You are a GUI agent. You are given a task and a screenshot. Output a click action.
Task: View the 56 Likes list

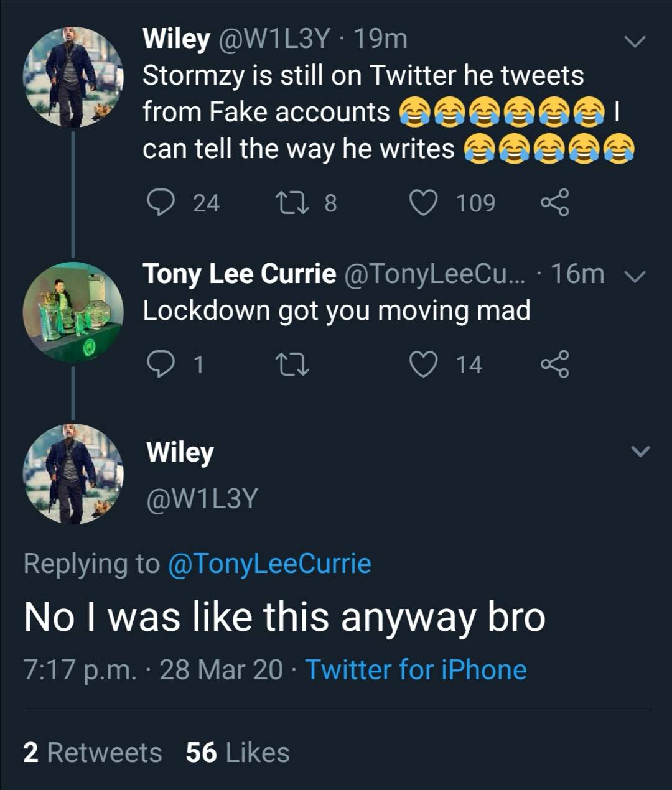(x=238, y=752)
